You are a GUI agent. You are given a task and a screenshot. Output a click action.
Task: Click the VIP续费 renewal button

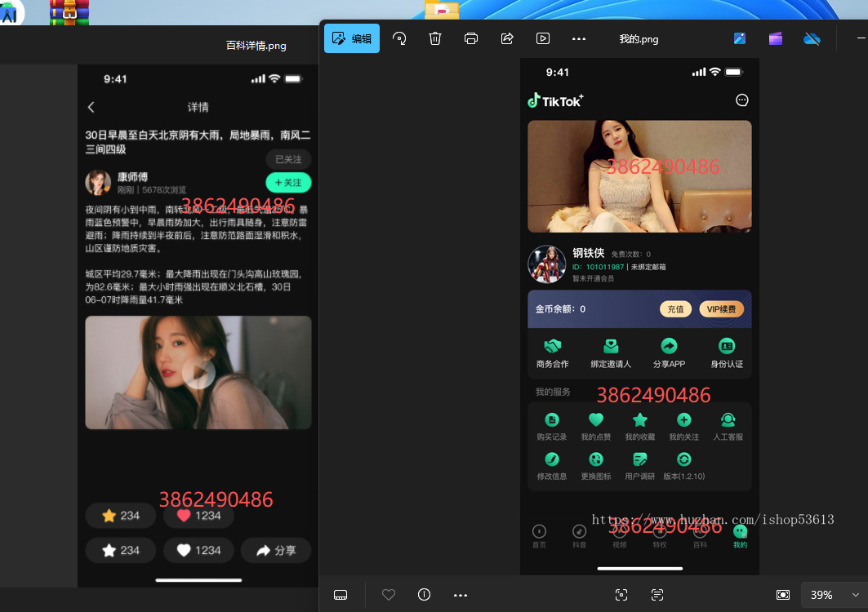[x=721, y=309]
